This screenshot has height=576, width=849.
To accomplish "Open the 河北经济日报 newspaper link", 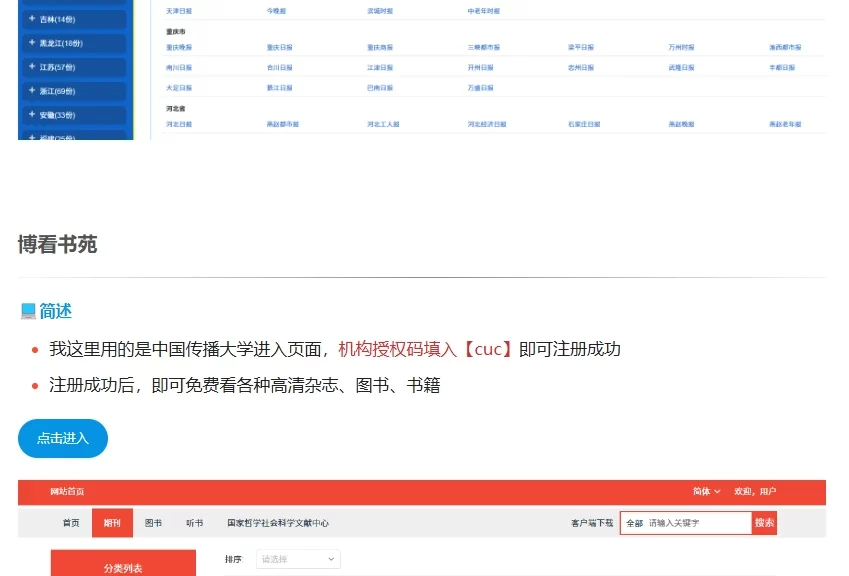I will (x=487, y=125).
